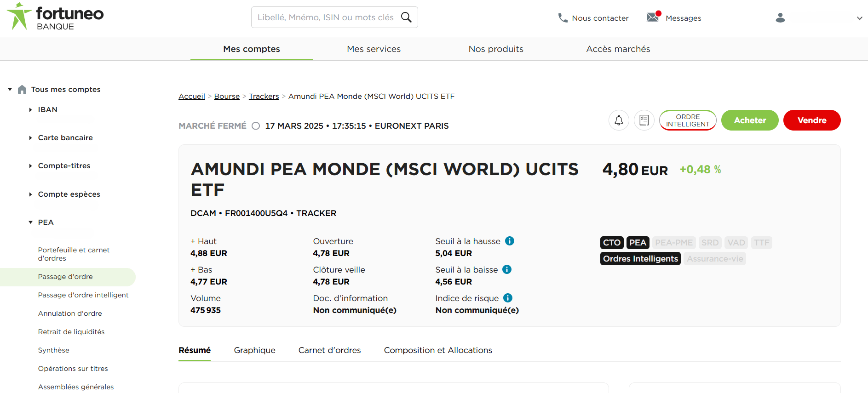Click the Messages link text
Viewport: 868px width, 393px height.
coord(684,18)
